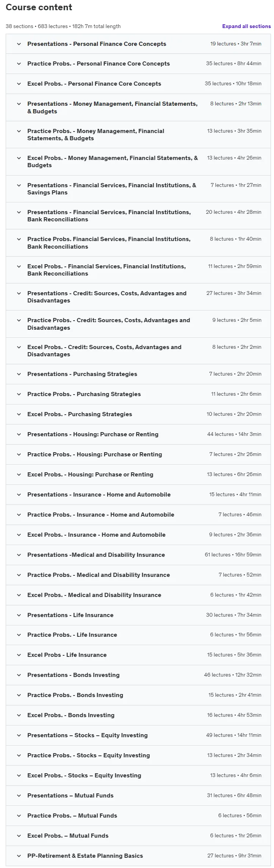Image resolution: width=274 pixels, height=868 pixels.
Task: Open Presentations - Bonds Investing section title
Action: [x=73, y=675]
